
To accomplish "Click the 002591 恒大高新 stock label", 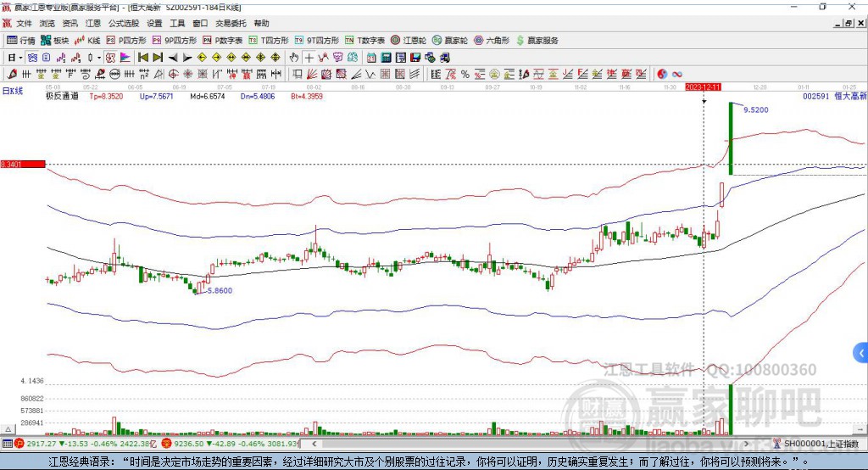I will pyautogui.click(x=835, y=97).
